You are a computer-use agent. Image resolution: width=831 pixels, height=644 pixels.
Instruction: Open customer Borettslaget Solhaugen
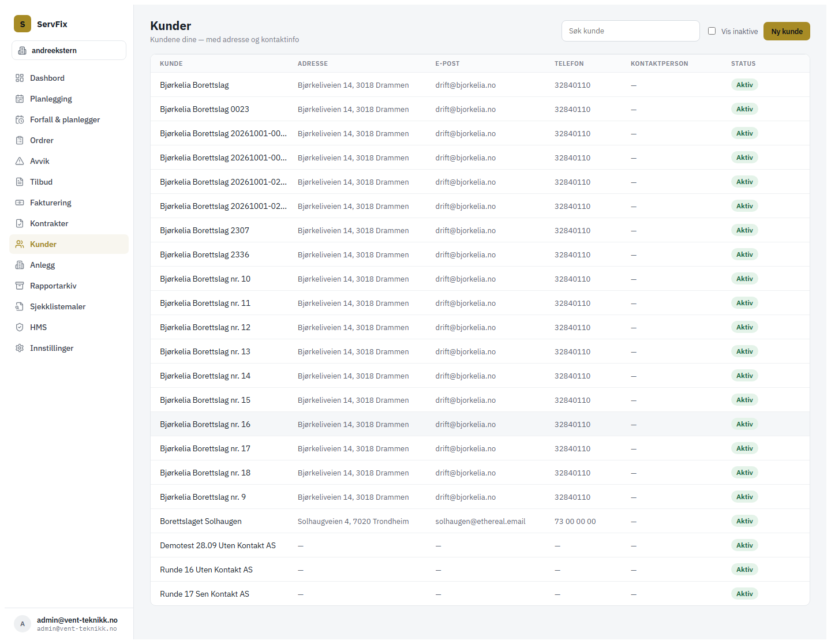click(x=480, y=521)
